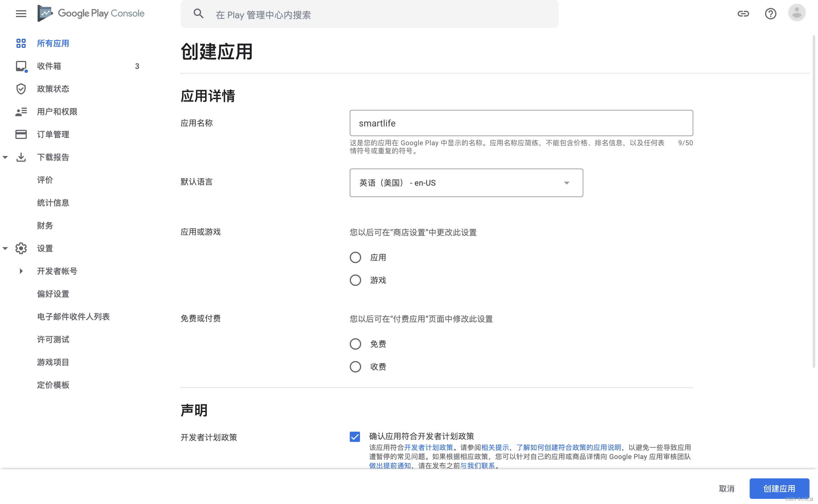Screen dimensions: 818x504
Task: Click the 下载报告 download icon
Action: pos(21,157)
